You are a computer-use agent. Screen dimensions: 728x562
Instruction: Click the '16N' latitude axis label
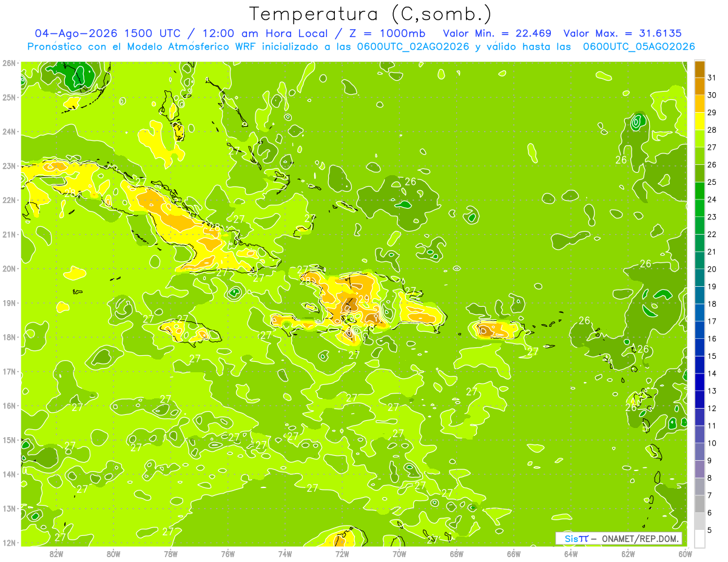(8, 406)
